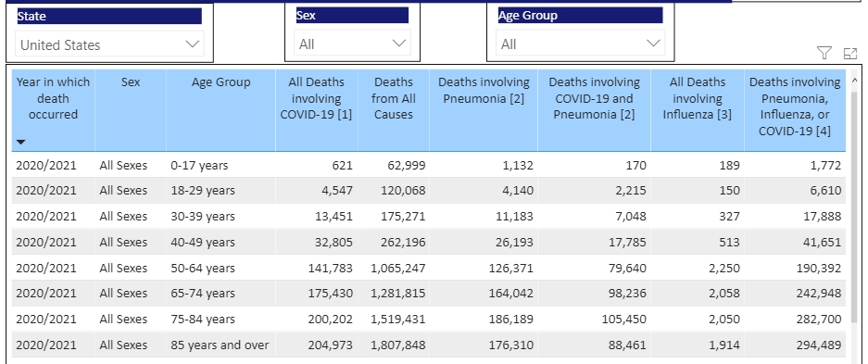Click 2020/2021 in the 0-17 years row
Viewport: 868px width, 364px height.
pyautogui.click(x=46, y=165)
